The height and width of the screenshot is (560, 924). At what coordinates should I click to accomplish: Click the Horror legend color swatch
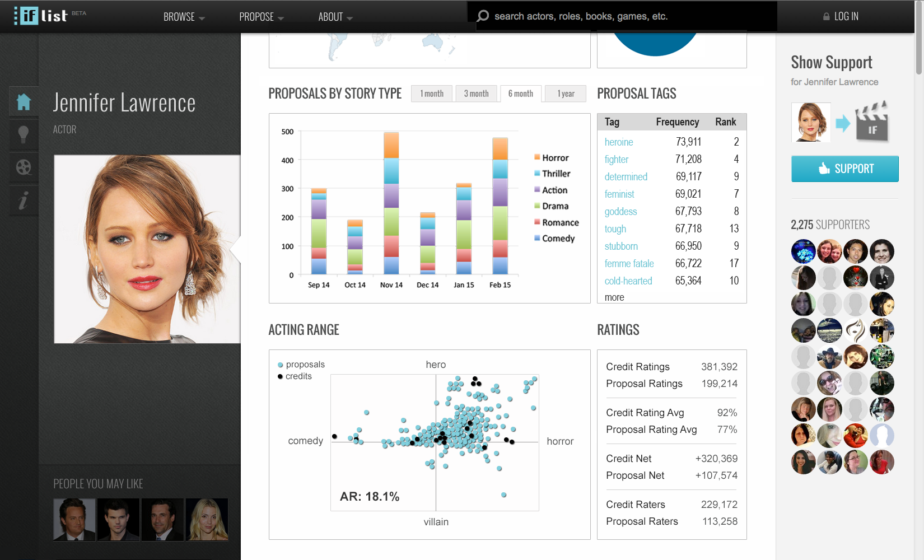[x=537, y=157]
